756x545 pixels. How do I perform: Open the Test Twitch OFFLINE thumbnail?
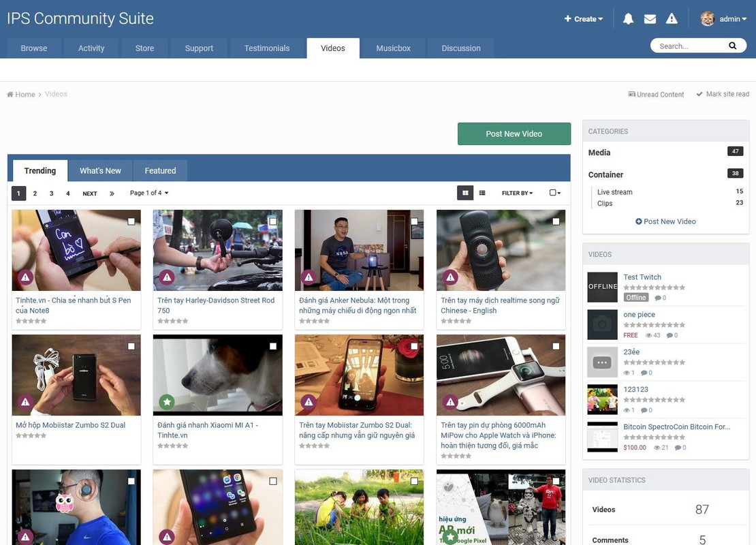click(x=602, y=287)
